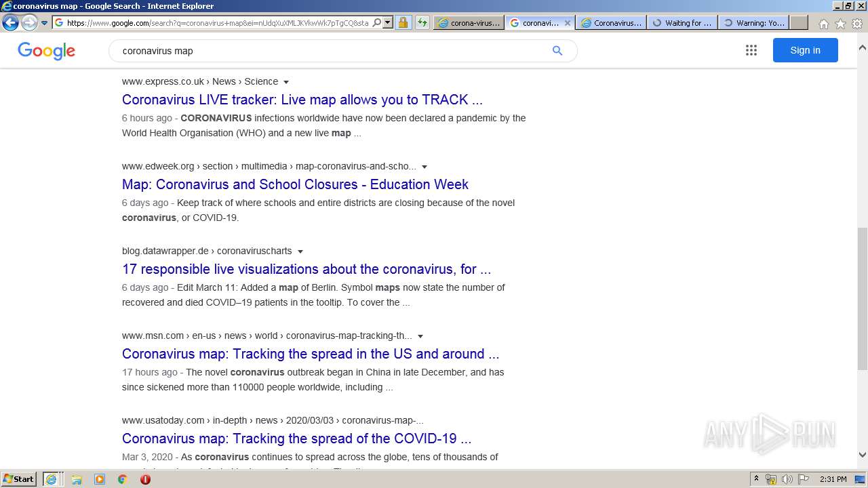The image size is (868, 488).
Task: Click the volume speaker tray icon
Action: click(x=787, y=479)
